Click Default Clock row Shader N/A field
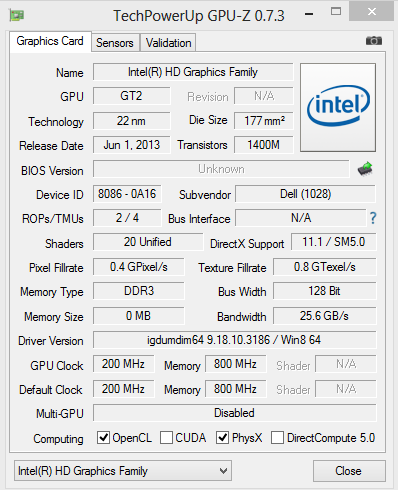The width and height of the screenshot is (398, 490). (x=346, y=389)
